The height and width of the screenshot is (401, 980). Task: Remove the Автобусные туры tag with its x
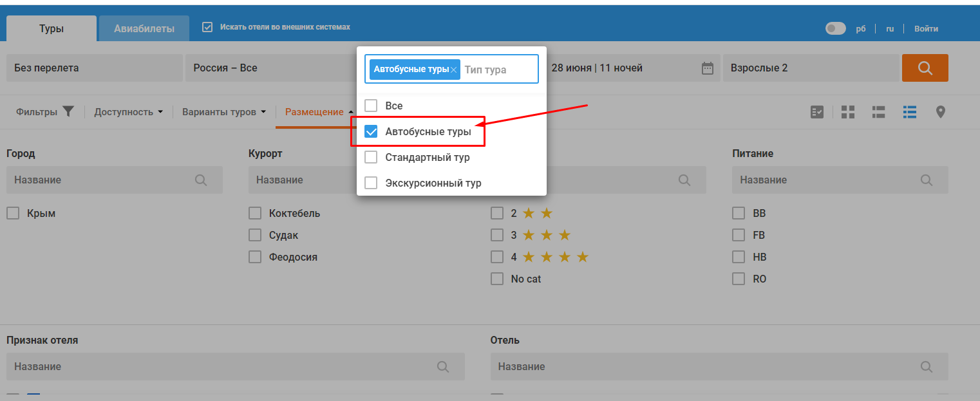[454, 70]
